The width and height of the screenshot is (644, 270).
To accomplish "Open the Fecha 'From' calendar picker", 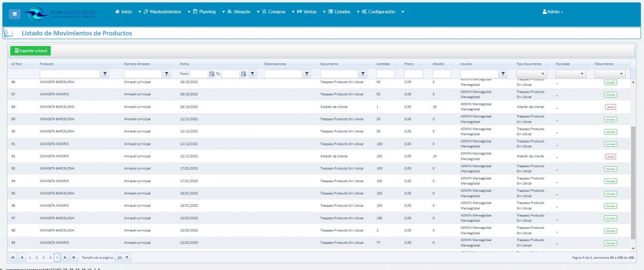I will (x=211, y=74).
